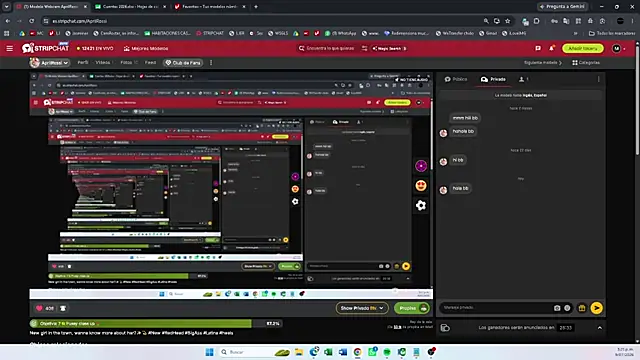Attach a photo with the camera icon
Viewport: 640px width, 360px height.
pos(557,308)
